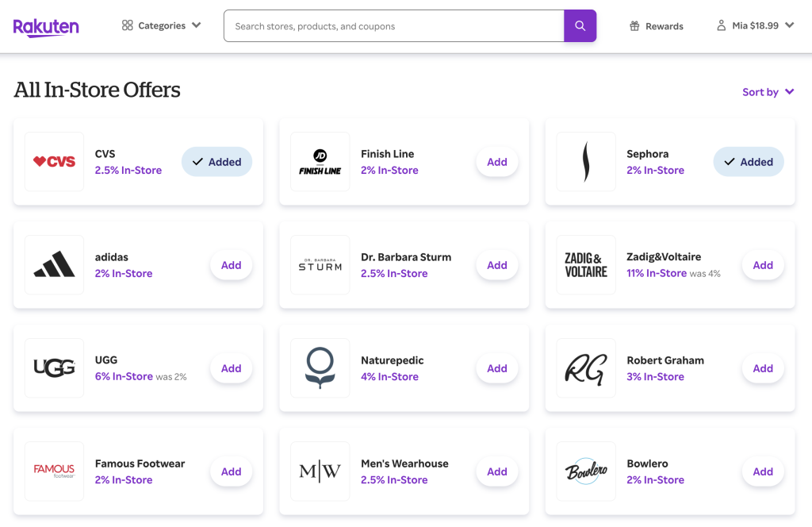The height and width of the screenshot is (527, 812).
Task: Add the Zadig&Voltaire in-store offer
Action: [x=763, y=265]
